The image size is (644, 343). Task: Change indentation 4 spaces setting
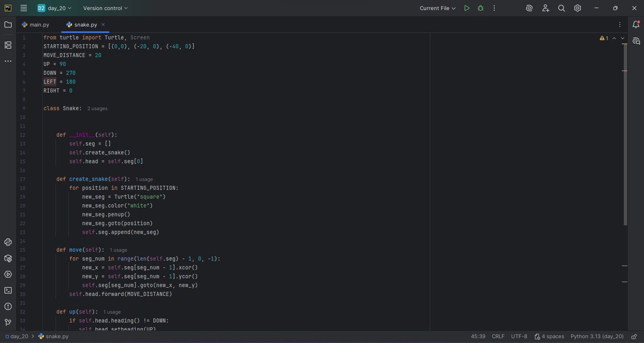553,337
